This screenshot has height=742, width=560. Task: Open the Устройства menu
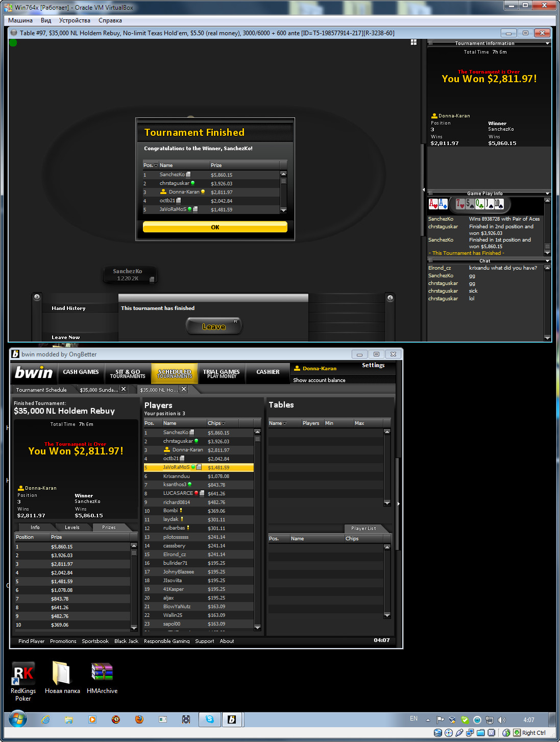(75, 20)
